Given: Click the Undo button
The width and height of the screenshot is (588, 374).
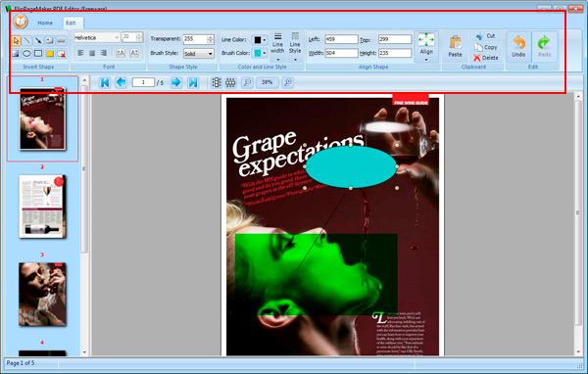Looking at the screenshot, I should coord(518,46).
